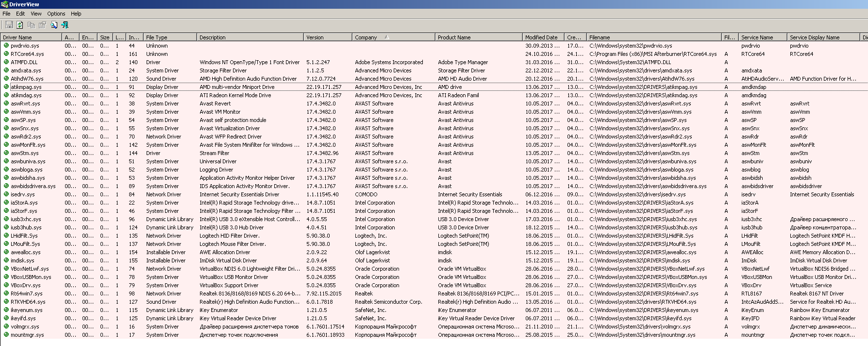The image size is (868, 346).
Task: Click the MSI Afterburner RTCore64.sys file path
Action: tap(653, 54)
